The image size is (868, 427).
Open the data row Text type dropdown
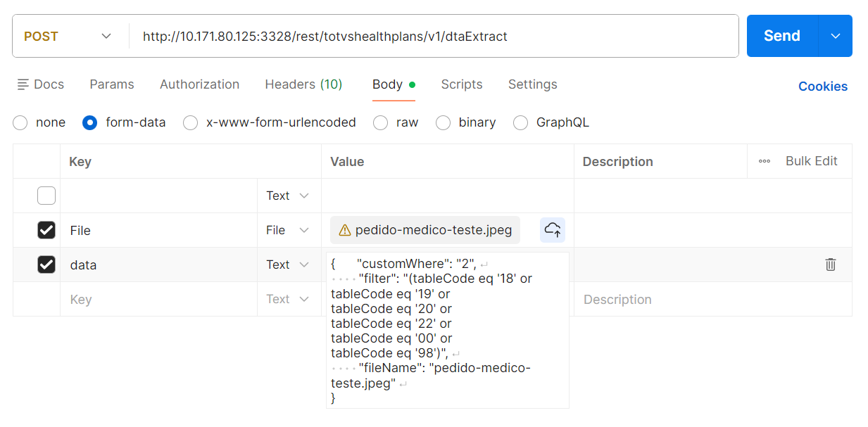[x=288, y=265]
